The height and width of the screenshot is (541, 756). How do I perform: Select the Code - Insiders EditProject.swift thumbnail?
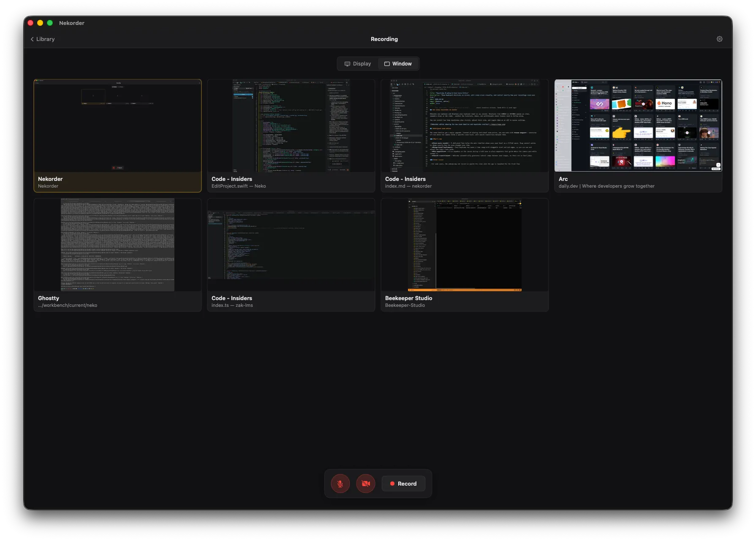pos(291,125)
